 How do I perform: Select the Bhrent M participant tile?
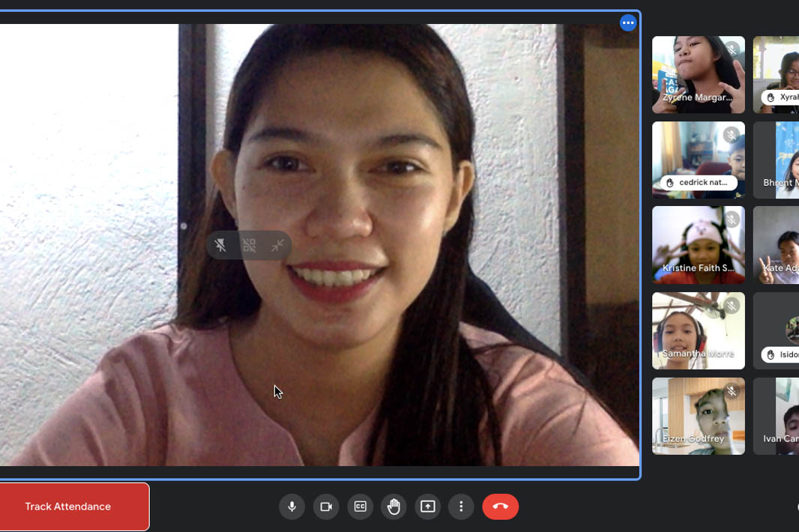tap(776, 160)
